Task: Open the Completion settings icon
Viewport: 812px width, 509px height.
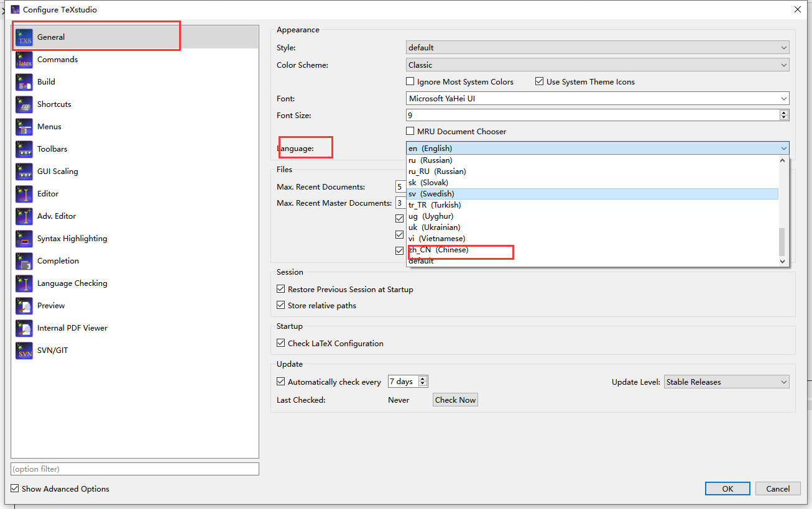Action: click(24, 261)
